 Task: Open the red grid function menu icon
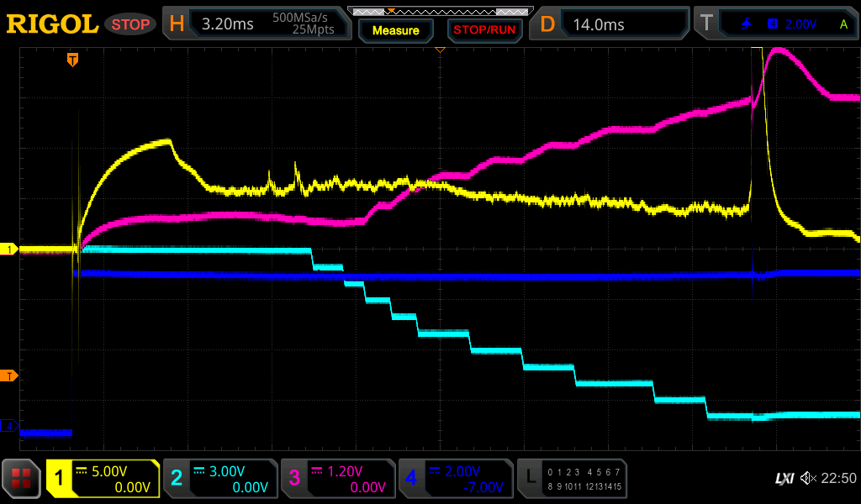(x=23, y=478)
